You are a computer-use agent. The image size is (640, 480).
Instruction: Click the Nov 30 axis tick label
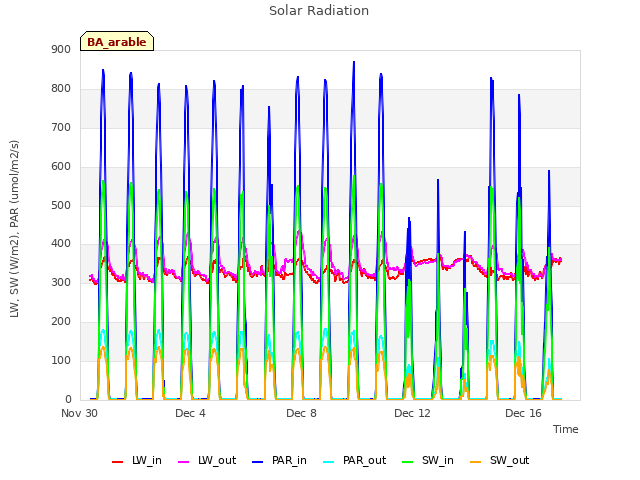pyautogui.click(x=80, y=413)
